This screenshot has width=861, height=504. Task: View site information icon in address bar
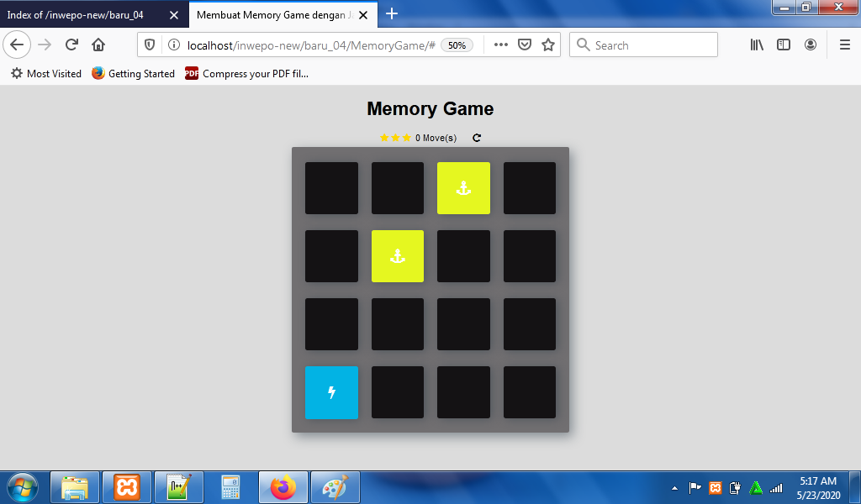coord(174,45)
